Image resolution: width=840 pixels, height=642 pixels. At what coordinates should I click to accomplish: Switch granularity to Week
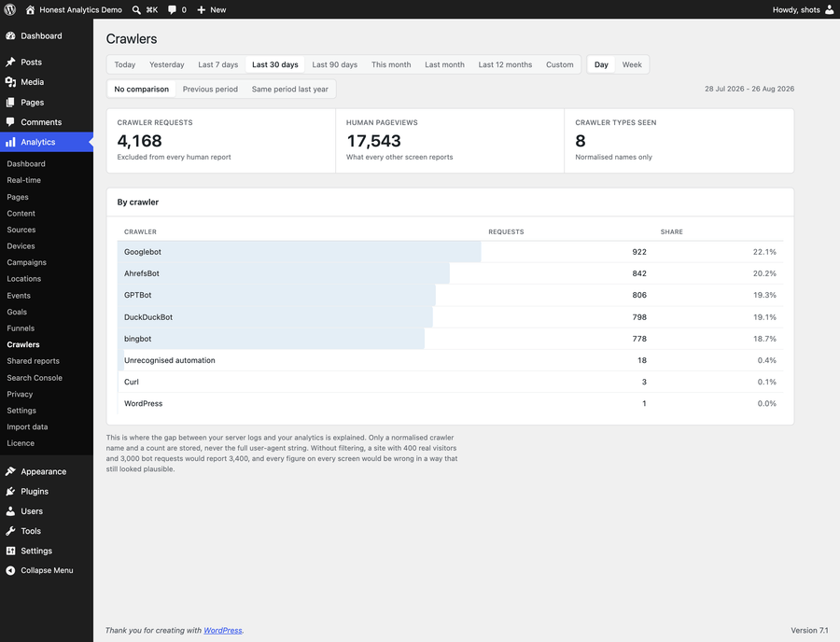tap(632, 64)
